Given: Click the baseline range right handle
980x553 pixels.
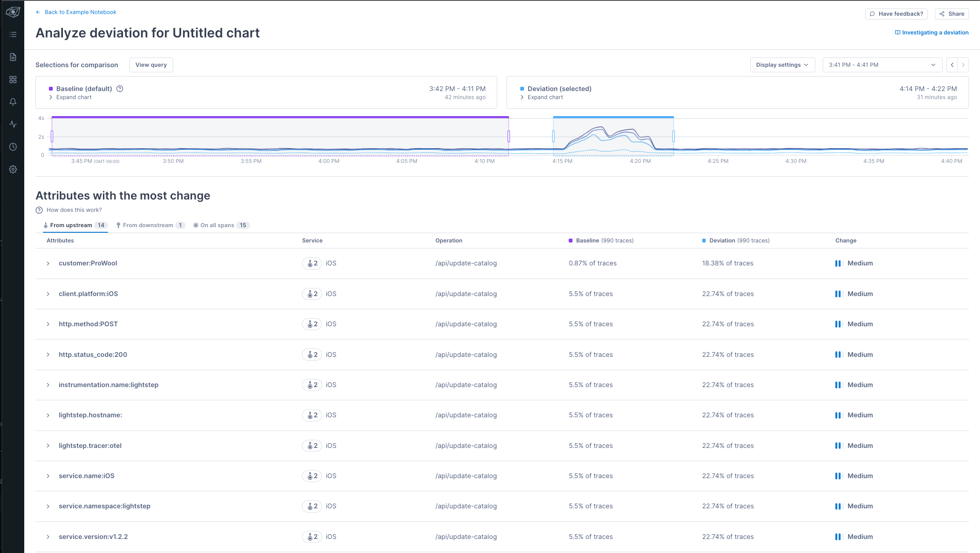Looking at the screenshot, I should (509, 137).
